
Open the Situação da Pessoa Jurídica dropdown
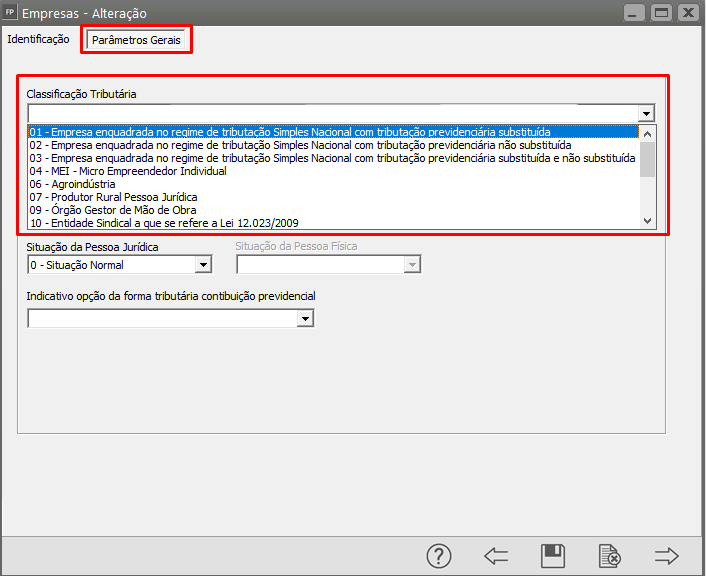click(203, 265)
